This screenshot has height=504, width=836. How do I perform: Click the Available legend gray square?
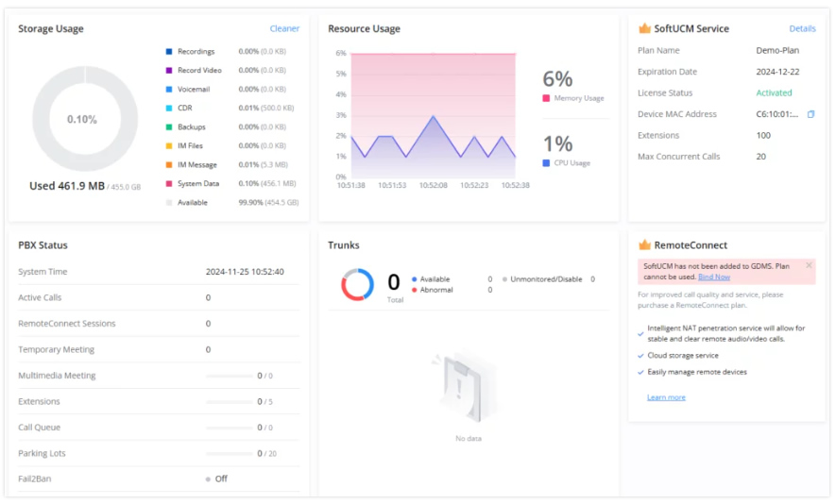169,203
